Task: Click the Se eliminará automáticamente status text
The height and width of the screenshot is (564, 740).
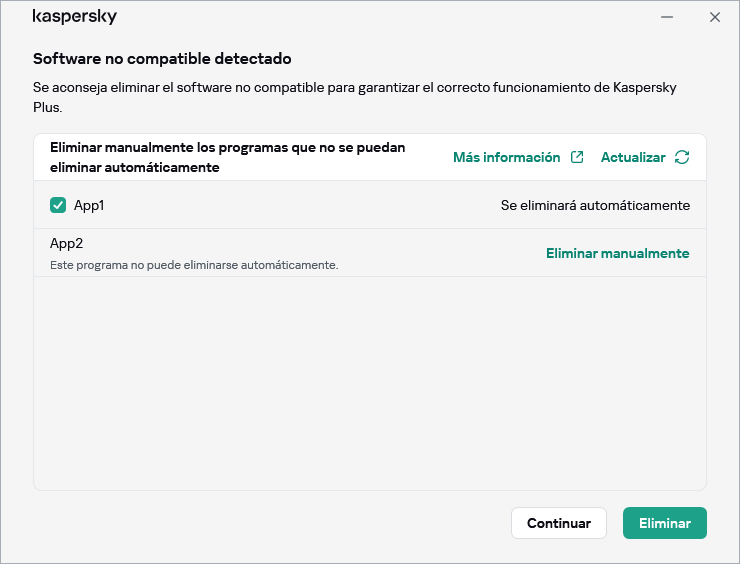Action: pyautogui.click(x=595, y=205)
